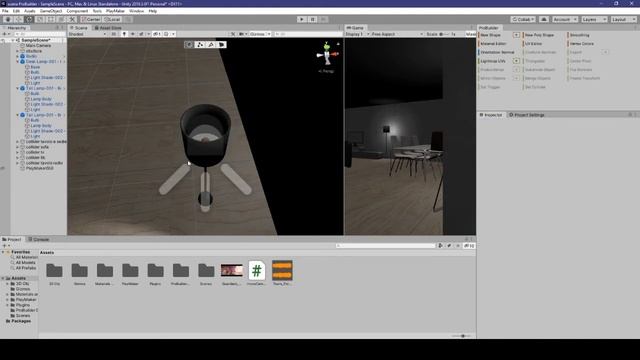Open the Collab dropdown
This screenshot has width=640, height=360.
point(523,20)
